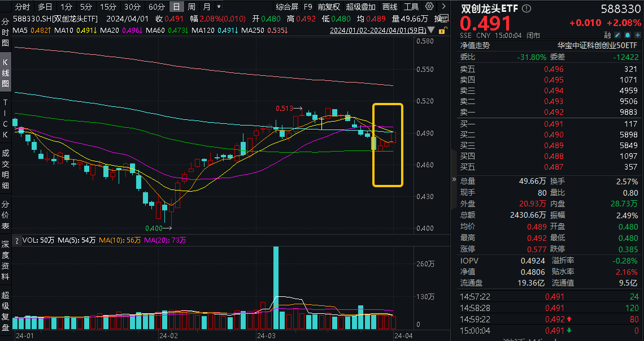Open the 工具 tools button

411,7
